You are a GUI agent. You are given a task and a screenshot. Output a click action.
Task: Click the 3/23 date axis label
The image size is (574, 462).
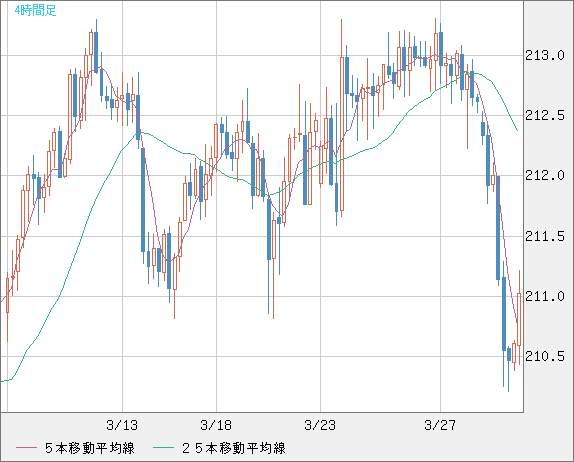pyautogui.click(x=320, y=425)
